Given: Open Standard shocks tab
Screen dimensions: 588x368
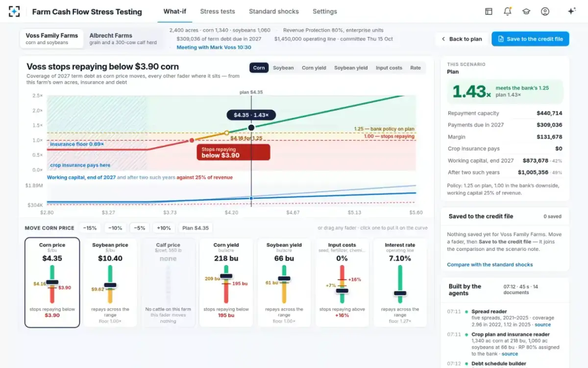Looking at the screenshot, I should click(274, 11).
